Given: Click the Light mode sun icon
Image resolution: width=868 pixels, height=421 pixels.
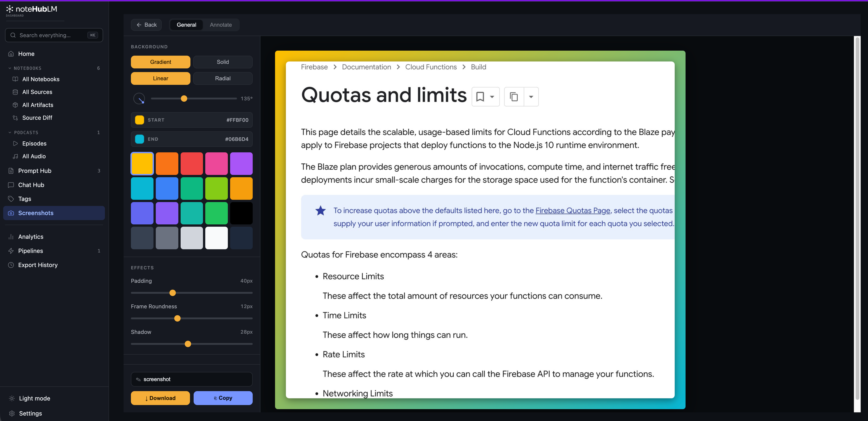Looking at the screenshot, I should (12, 398).
